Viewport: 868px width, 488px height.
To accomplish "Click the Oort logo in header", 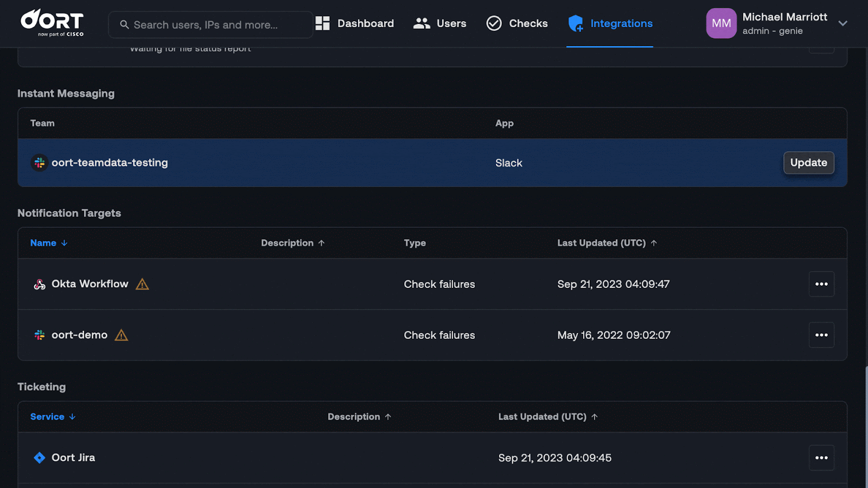I will pos(52,23).
